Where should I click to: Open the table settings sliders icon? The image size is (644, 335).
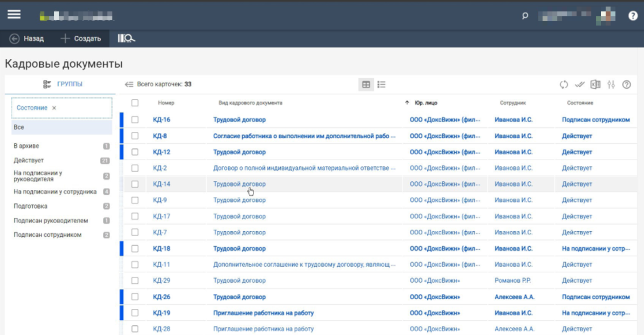coord(611,84)
